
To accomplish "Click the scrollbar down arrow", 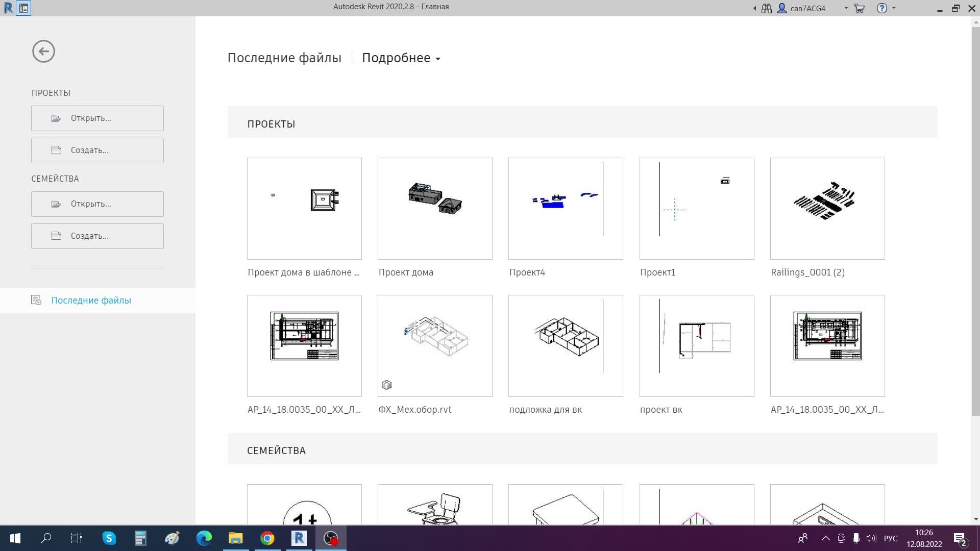I will tap(975, 519).
